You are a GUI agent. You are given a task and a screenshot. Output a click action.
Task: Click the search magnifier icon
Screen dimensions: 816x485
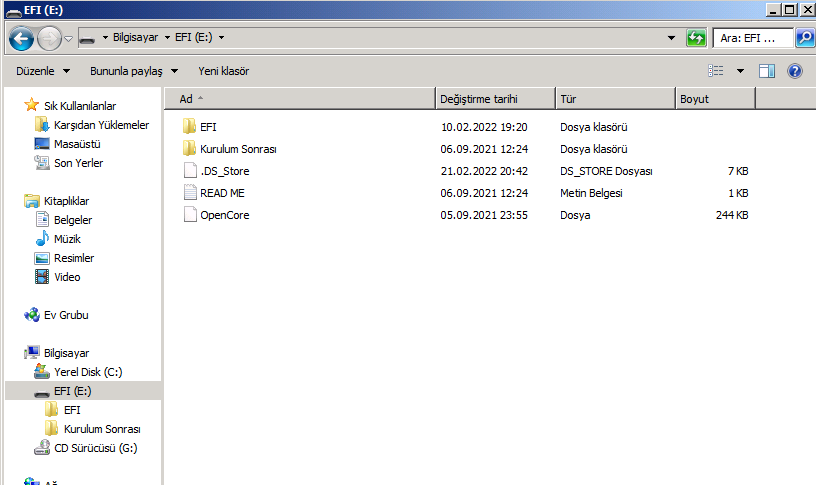pyautogui.click(x=805, y=38)
